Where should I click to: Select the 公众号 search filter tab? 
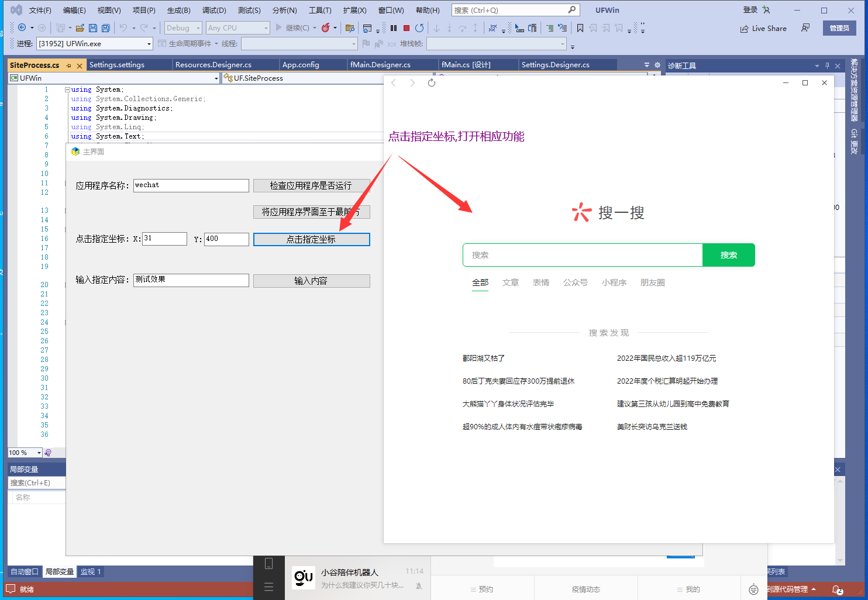coord(576,282)
